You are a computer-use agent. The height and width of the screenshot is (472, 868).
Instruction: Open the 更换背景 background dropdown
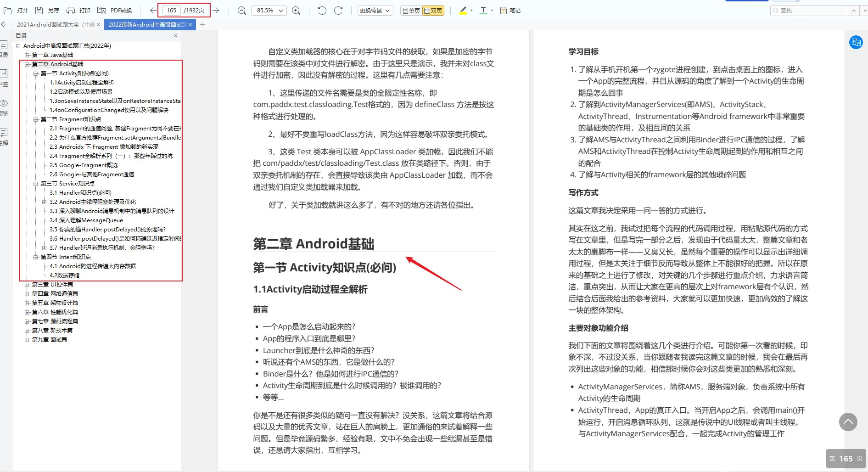[375, 10]
